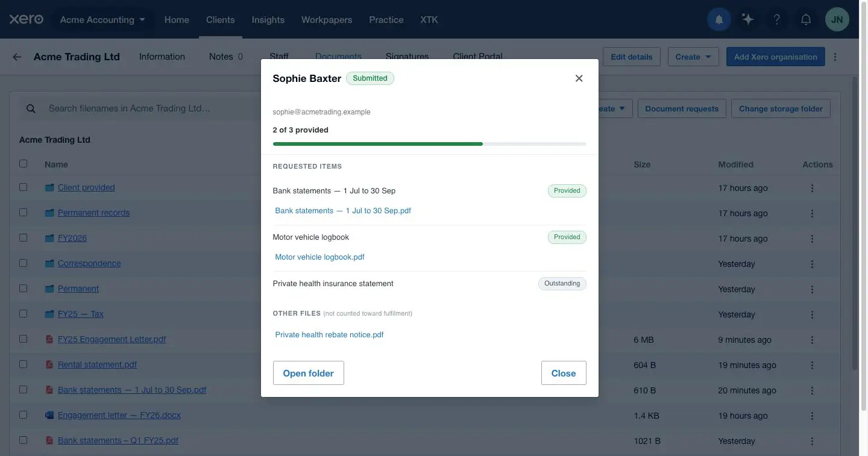
Task: Click the 2 of 3 provided progress bar
Action: (429, 144)
